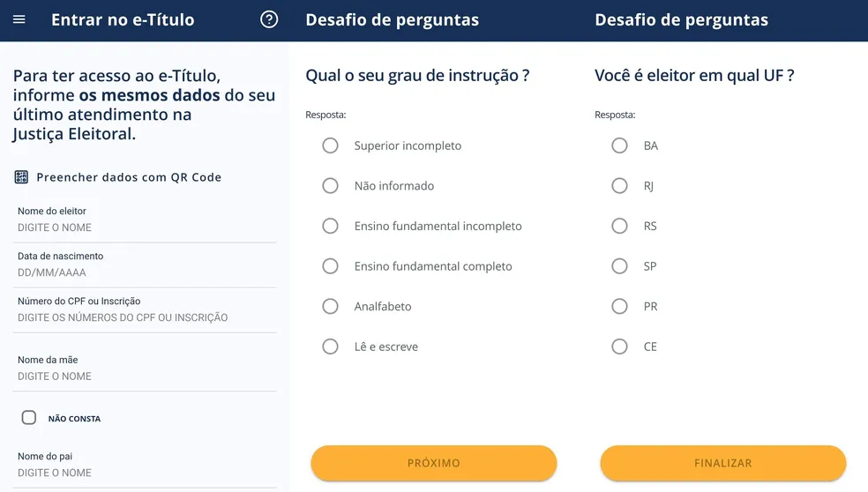This screenshot has height=492, width=868.
Task: Tap the QR Code scanner icon
Action: point(21,177)
